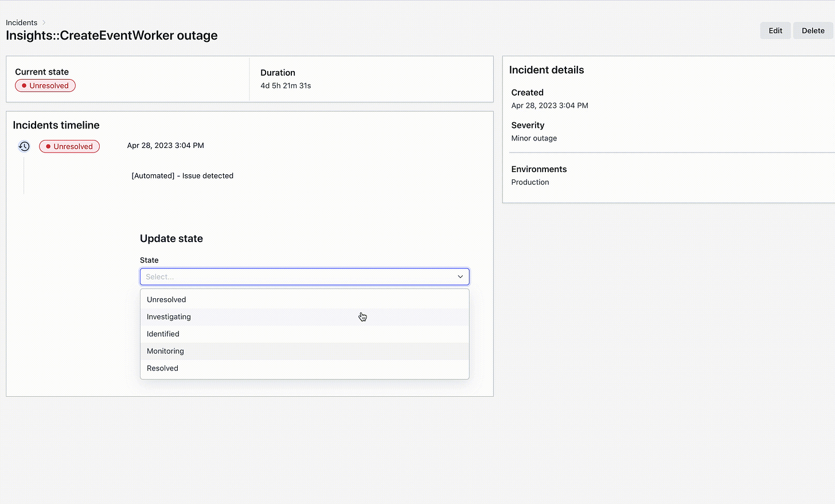
Task: Choose Investigating from the State list
Action: [x=305, y=317]
